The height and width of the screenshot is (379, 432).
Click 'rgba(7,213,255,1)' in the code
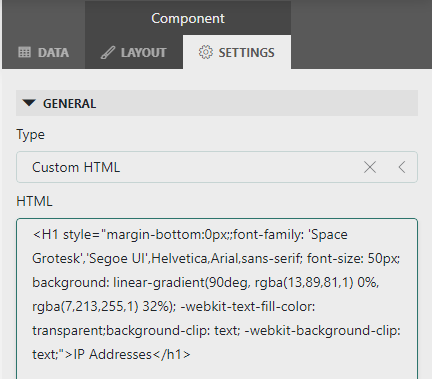tap(85, 306)
